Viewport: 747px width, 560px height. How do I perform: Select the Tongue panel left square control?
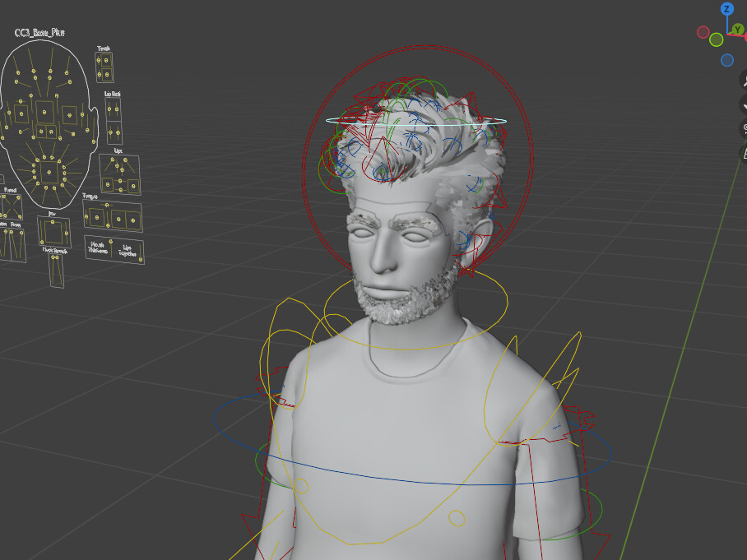97,217
